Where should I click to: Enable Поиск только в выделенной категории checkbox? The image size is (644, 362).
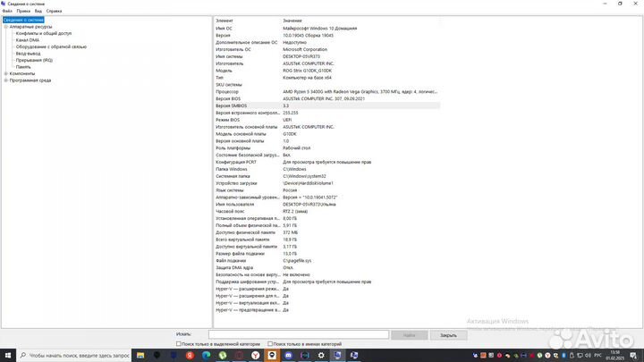coord(178,344)
